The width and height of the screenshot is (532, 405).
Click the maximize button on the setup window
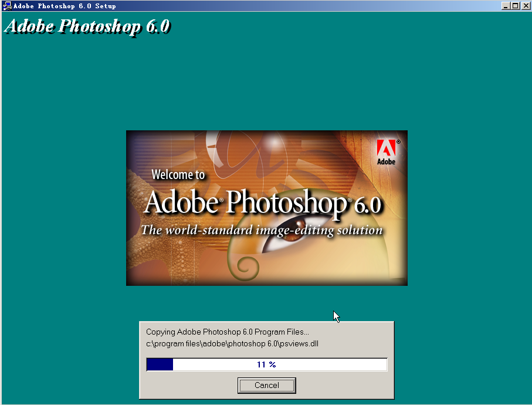pos(515,6)
